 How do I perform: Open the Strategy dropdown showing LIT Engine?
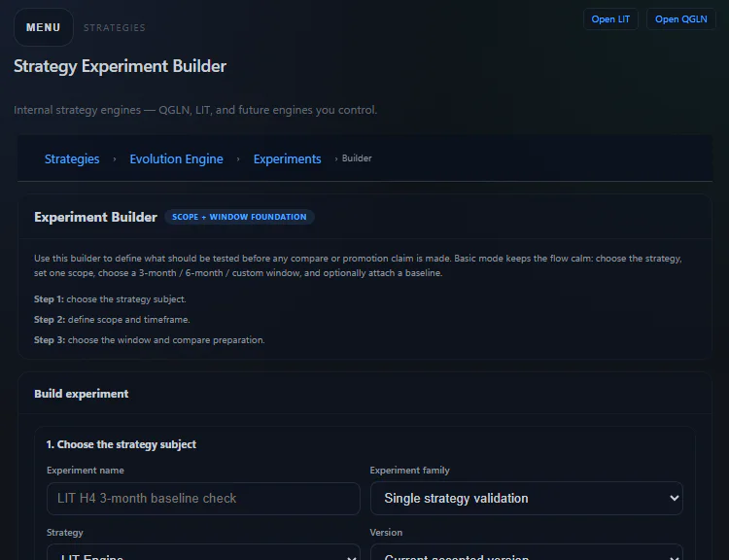click(203, 552)
